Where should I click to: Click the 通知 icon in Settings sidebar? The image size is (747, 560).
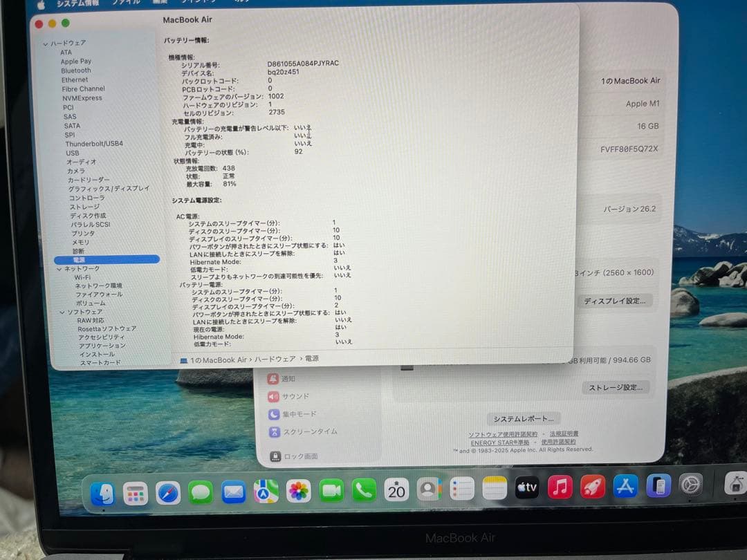(x=273, y=379)
